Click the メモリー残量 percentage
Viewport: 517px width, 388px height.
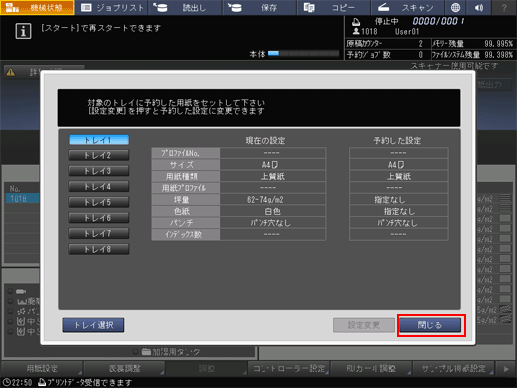point(499,44)
